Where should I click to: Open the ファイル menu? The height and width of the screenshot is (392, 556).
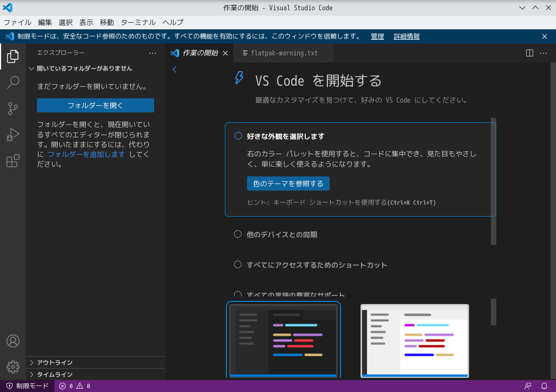tap(17, 22)
